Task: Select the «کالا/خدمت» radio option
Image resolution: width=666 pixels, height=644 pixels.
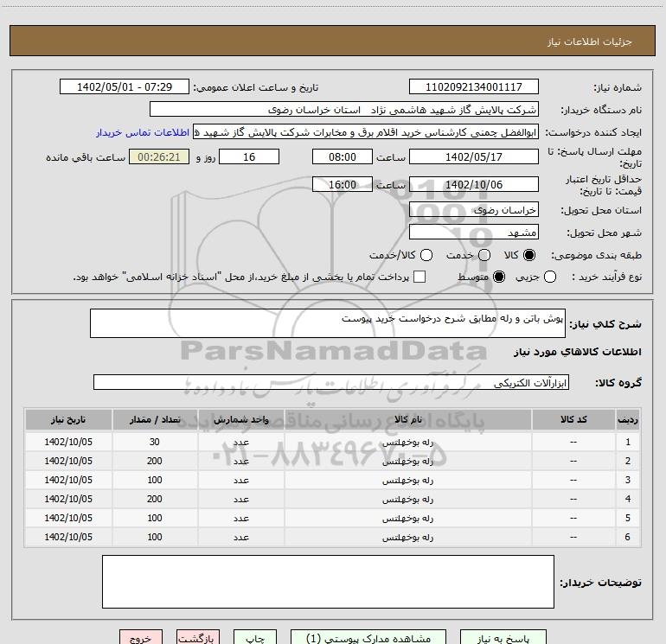Action: coord(425,256)
